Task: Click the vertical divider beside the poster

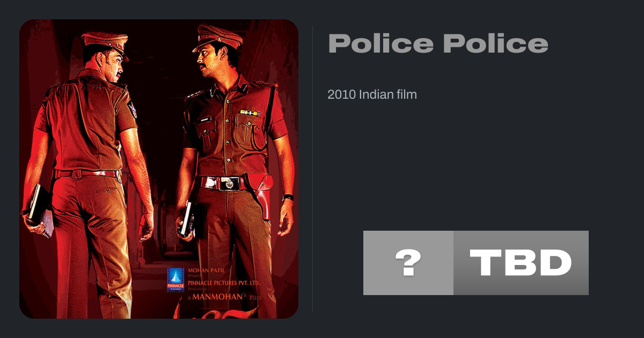Action: pos(313,169)
